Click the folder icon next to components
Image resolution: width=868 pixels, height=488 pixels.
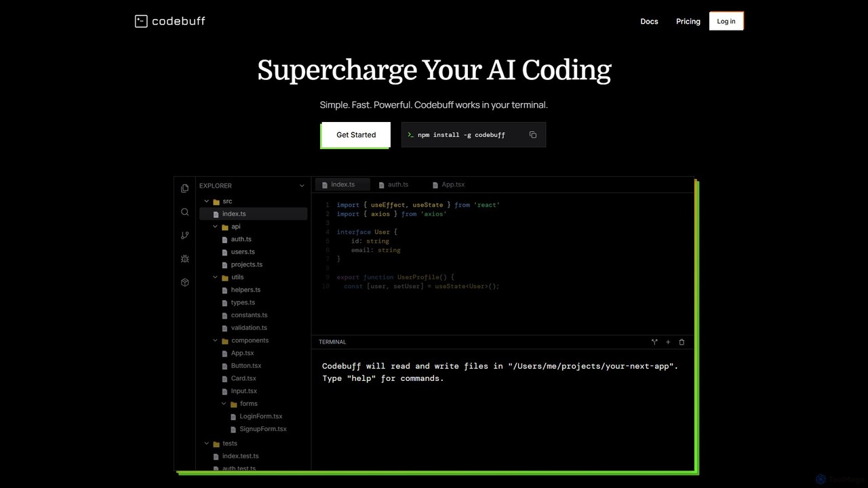[225, 341]
